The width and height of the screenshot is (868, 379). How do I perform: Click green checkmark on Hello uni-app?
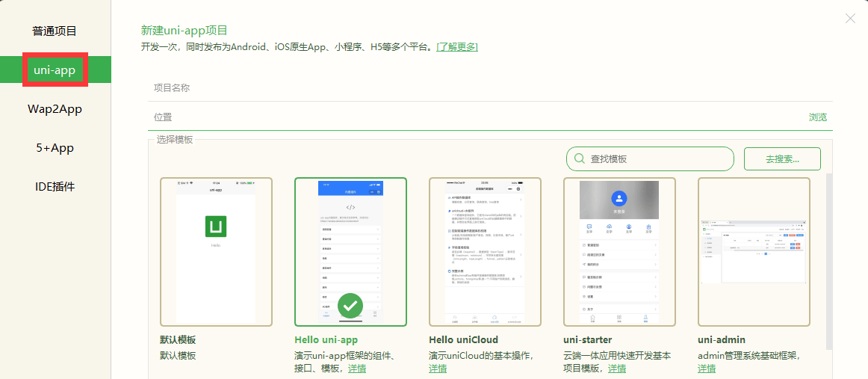(350, 305)
